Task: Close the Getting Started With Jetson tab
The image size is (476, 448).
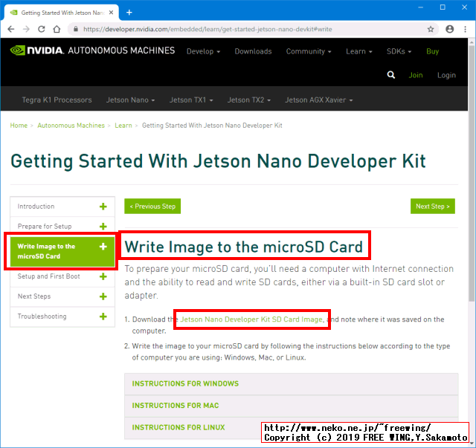Action: pos(111,13)
